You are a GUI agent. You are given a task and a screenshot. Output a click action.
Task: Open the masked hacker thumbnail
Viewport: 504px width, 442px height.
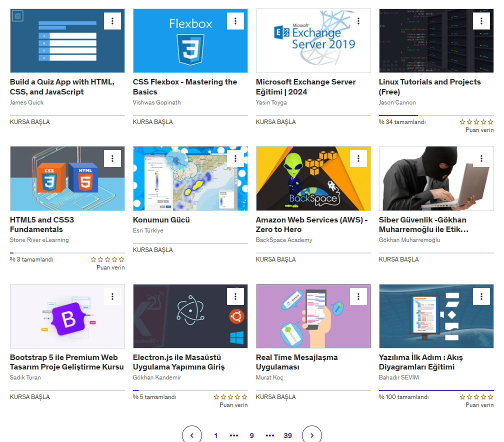click(436, 178)
